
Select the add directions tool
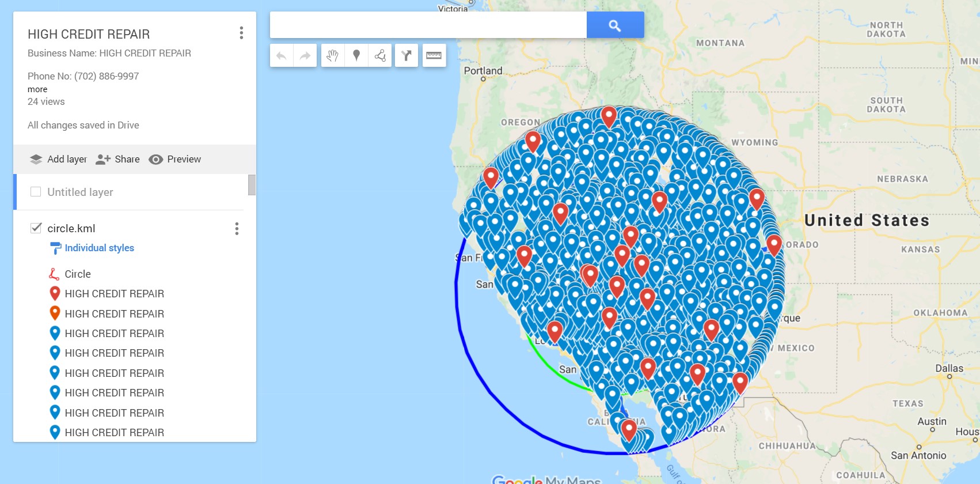(x=407, y=55)
